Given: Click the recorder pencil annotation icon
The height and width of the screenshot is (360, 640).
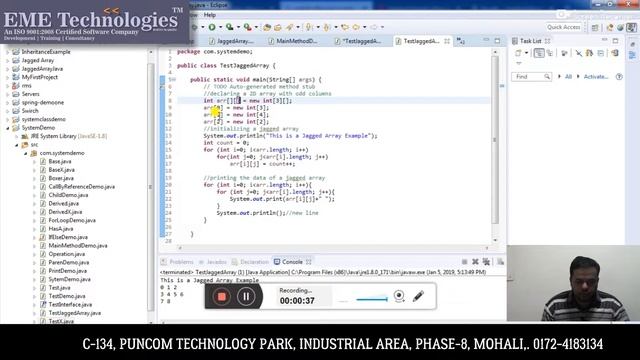Looking at the screenshot, I should coord(418,296).
